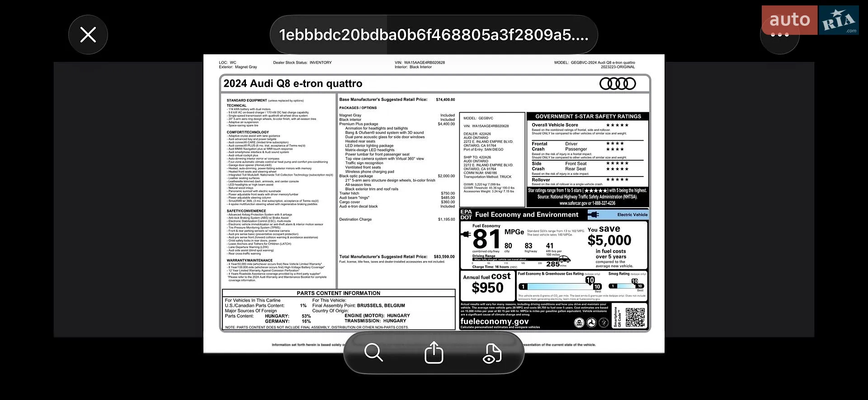Tap the "Destination Charge" label
Viewport: 868px width, 400px height.
(355, 219)
